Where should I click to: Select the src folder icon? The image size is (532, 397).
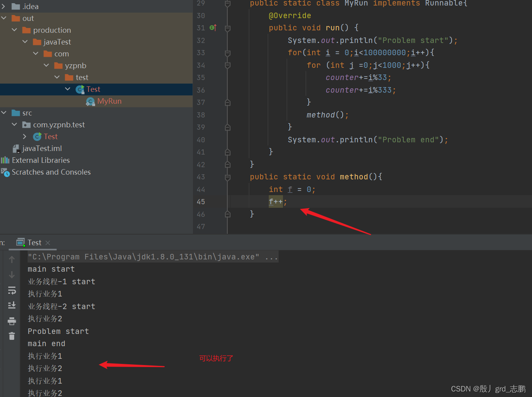click(16, 113)
